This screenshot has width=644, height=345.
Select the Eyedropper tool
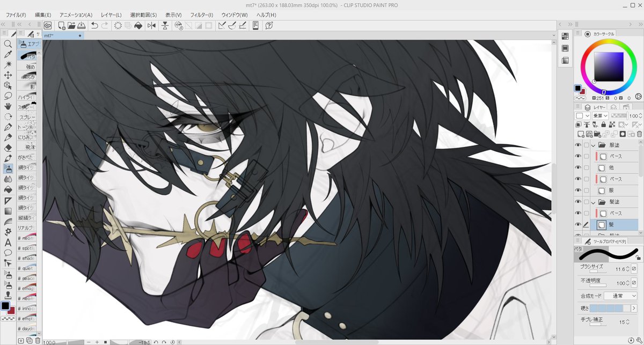pyautogui.click(x=8, y=54)
